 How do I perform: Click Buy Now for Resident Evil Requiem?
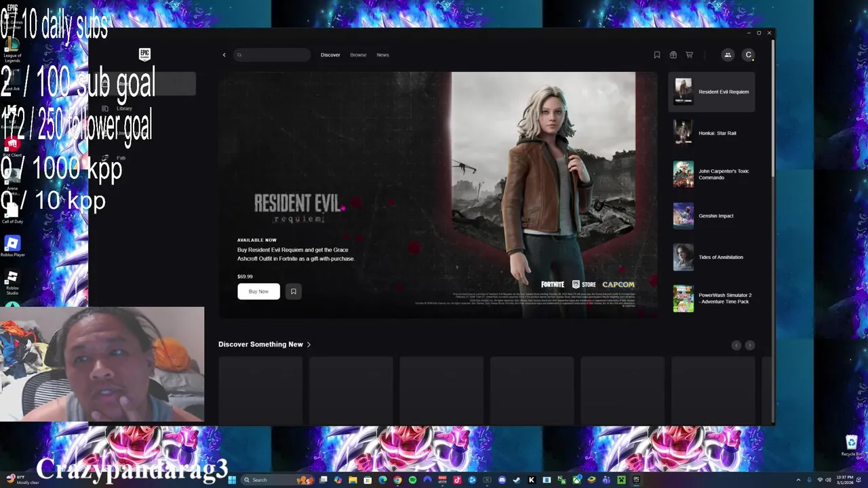coord(258,291)
